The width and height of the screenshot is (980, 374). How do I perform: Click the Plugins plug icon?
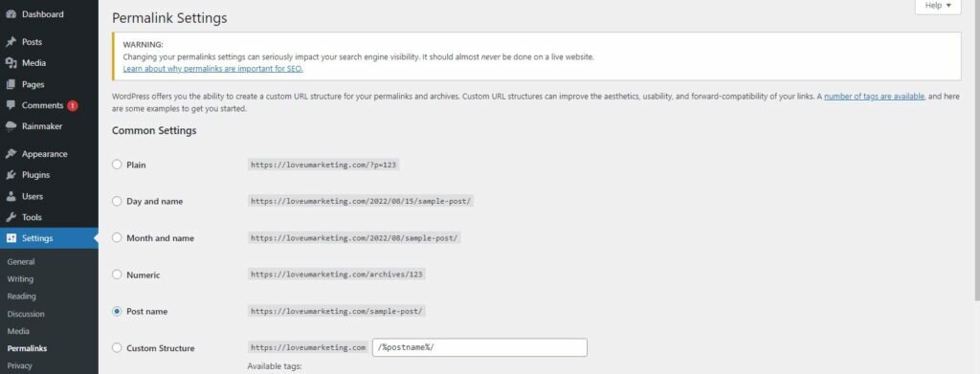click(11, 175)
